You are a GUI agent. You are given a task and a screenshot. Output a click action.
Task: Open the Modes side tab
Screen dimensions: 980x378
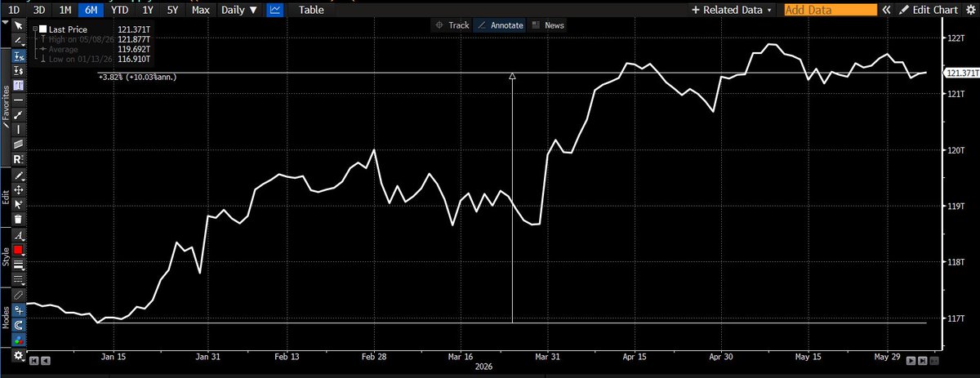pos(5,318)
